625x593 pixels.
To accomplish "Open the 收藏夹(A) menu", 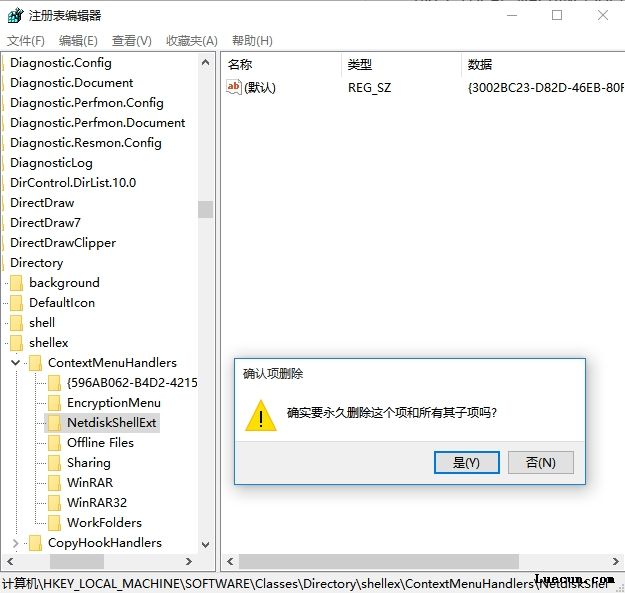I will (192, 41).
